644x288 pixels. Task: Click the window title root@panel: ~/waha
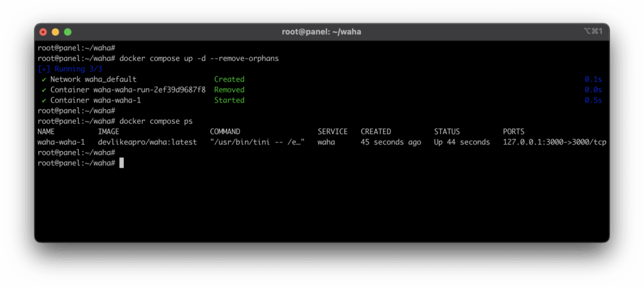click(321, 31)
